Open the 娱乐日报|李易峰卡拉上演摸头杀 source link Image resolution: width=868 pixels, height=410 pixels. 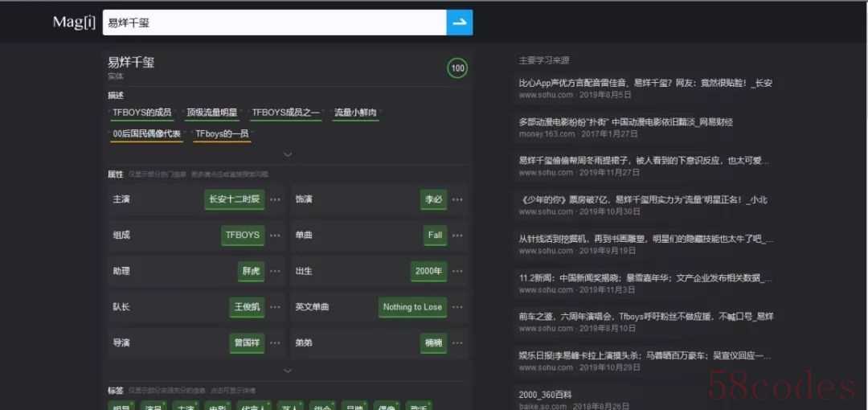click(x=645, y=355)
